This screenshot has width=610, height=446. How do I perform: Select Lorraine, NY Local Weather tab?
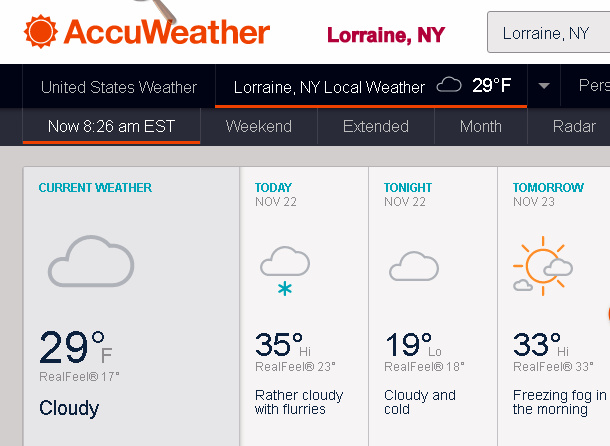[329, 87]
